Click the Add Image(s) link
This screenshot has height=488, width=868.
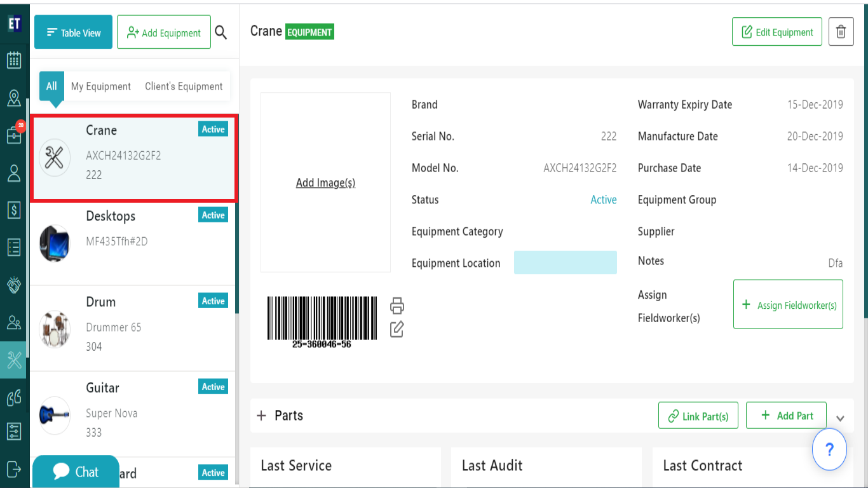[x=325, y=182]
